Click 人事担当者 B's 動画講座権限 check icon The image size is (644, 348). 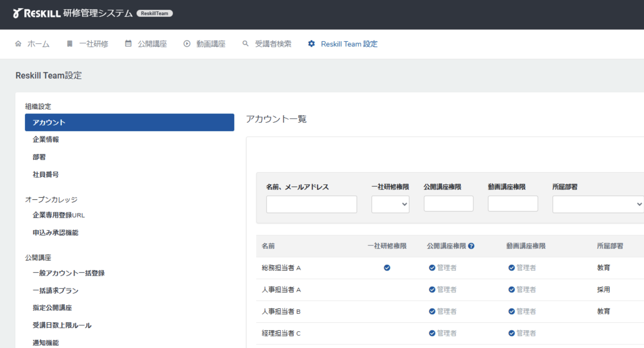(512, 311)
